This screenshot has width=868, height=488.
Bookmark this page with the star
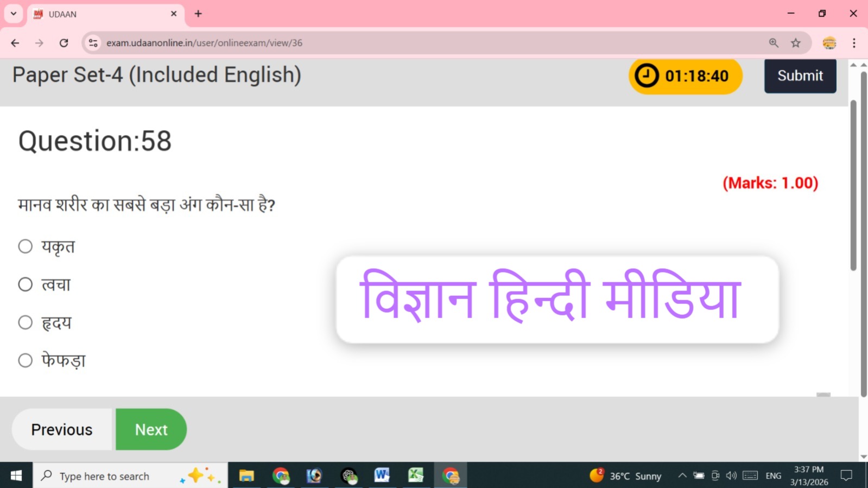click(x=796, y=43)
